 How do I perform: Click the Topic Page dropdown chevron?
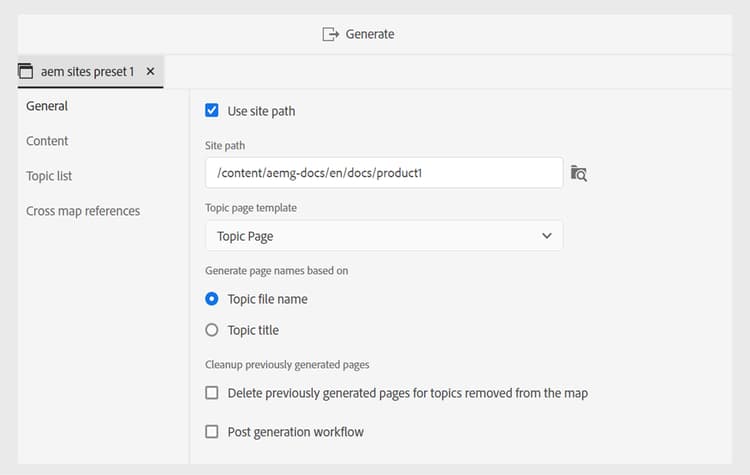click(x=546, y=236)
